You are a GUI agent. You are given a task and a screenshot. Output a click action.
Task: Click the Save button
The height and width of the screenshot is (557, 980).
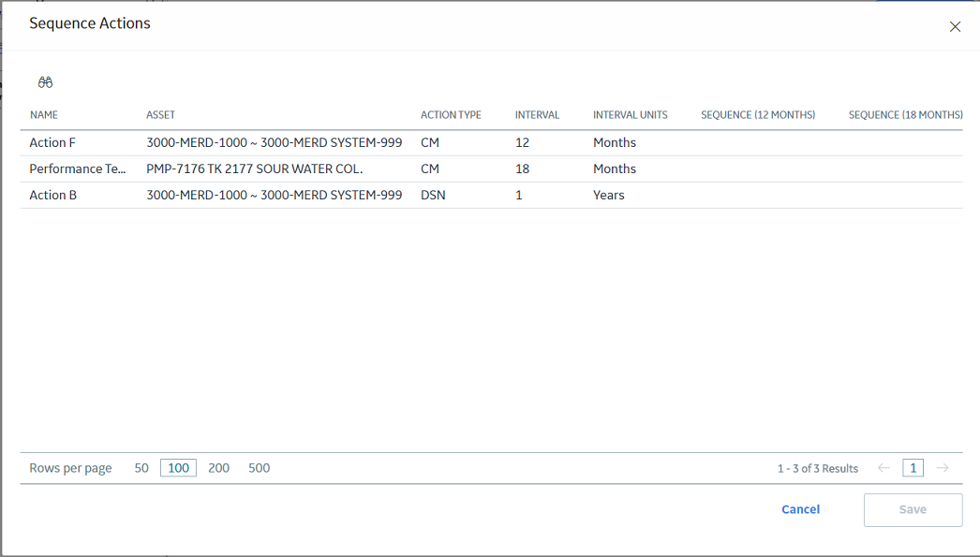click(913, 510)
